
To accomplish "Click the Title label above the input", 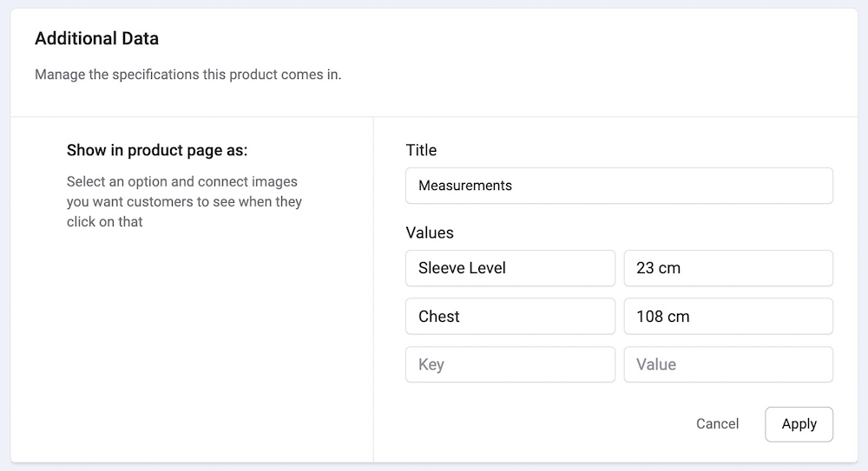I will (421, 150).
